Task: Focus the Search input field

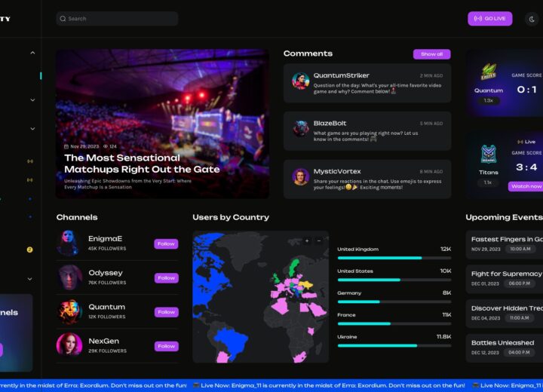Action: click(x=117, y=19)
